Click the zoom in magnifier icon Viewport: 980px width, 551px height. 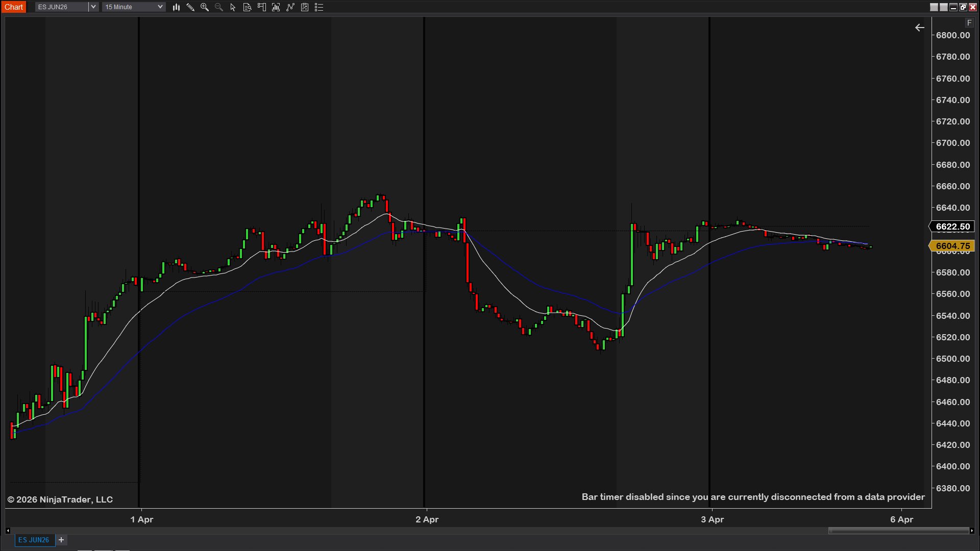[x=205, y=7]
